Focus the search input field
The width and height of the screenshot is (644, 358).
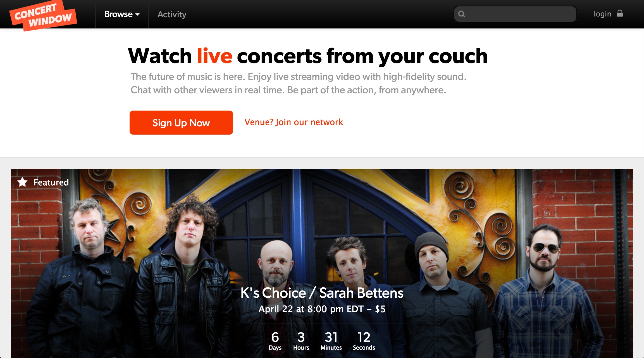pyautogui.click(x=515, y=14)
